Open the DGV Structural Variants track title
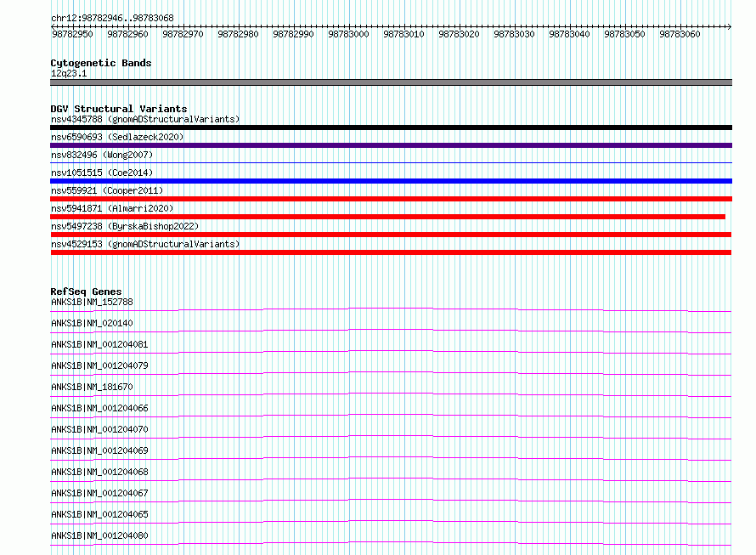The image size is (756, 555). [119, 109]
